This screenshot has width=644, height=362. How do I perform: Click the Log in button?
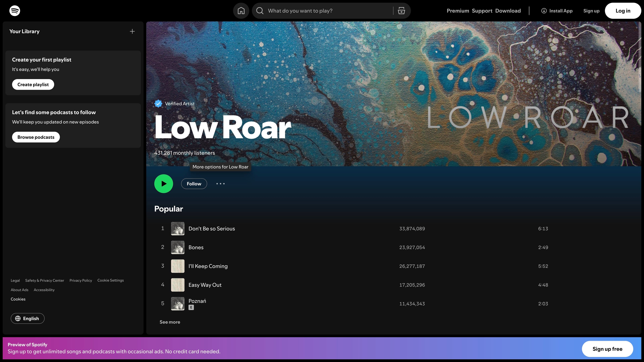pyautogui.click(x=623, y=11)
